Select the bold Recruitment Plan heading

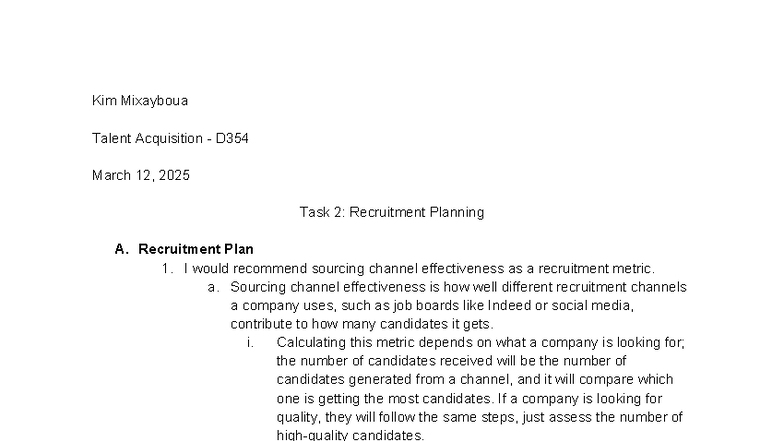pyautogui.click(x=196, y=249)
